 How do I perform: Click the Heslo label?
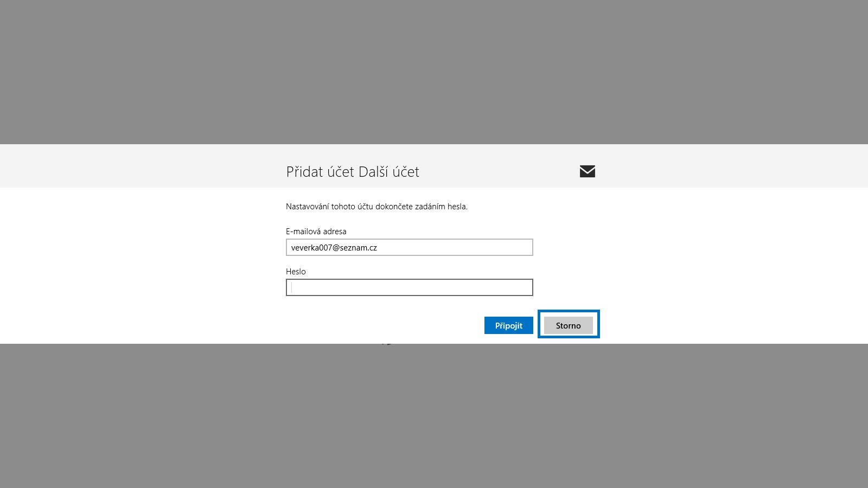pos(296,272)
